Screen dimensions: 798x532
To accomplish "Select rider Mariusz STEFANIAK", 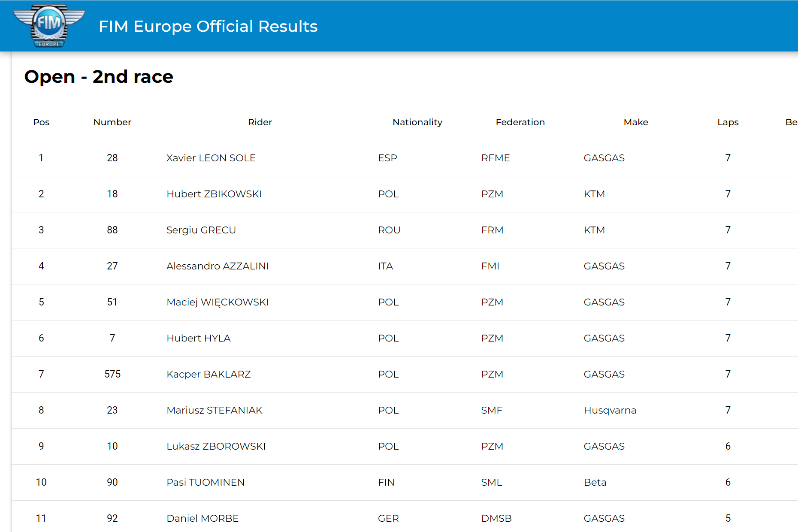I will 215,410.
